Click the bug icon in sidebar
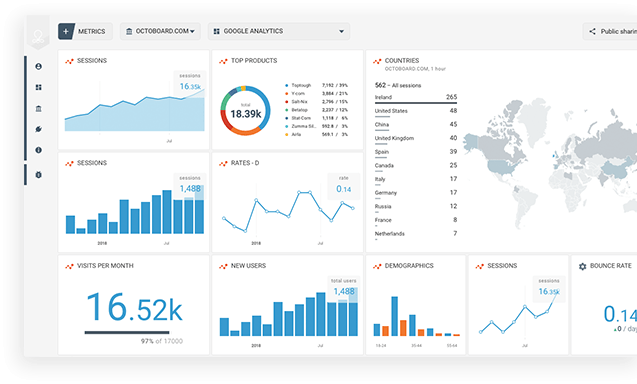Viewport: 637px width, 384px height. [x=39, y=175]
